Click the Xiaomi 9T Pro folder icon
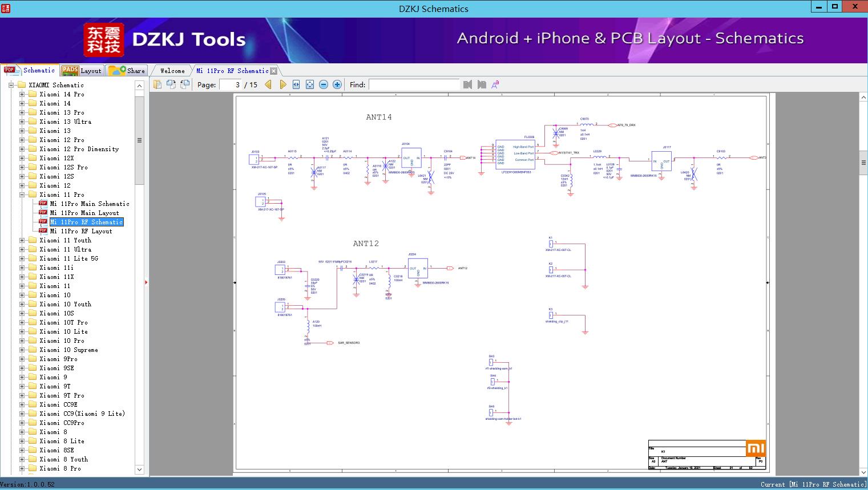Viewport: 868px width, 490px height. tap(33, 395)
